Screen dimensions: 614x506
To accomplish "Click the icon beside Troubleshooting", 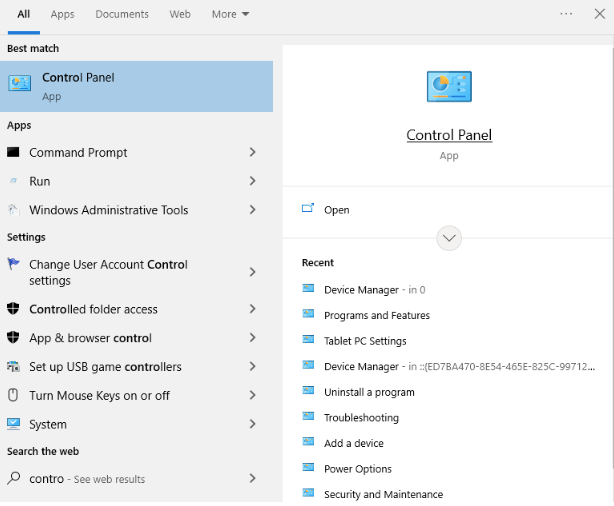I will [x=308, y=416].
